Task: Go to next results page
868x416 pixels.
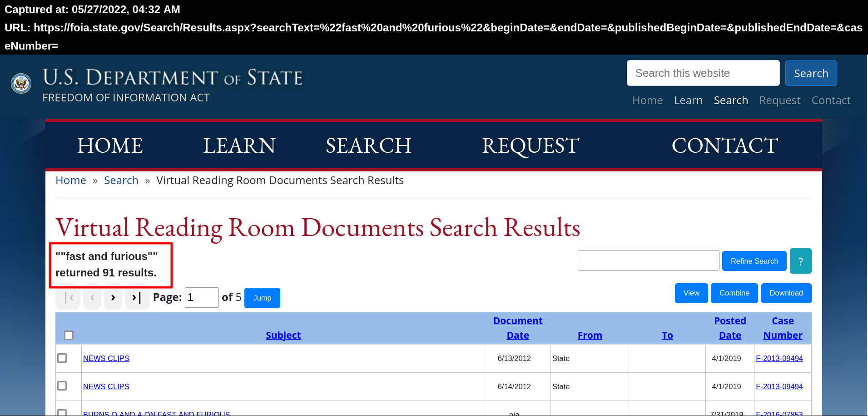Action: click(x=113, y=298)
